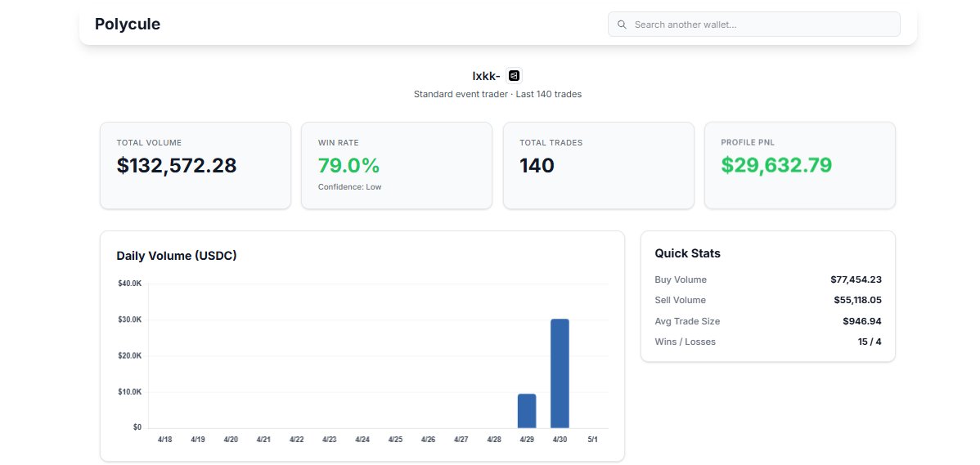
Task: Click the Quick Stats heading
Action: tap(687, 253)
